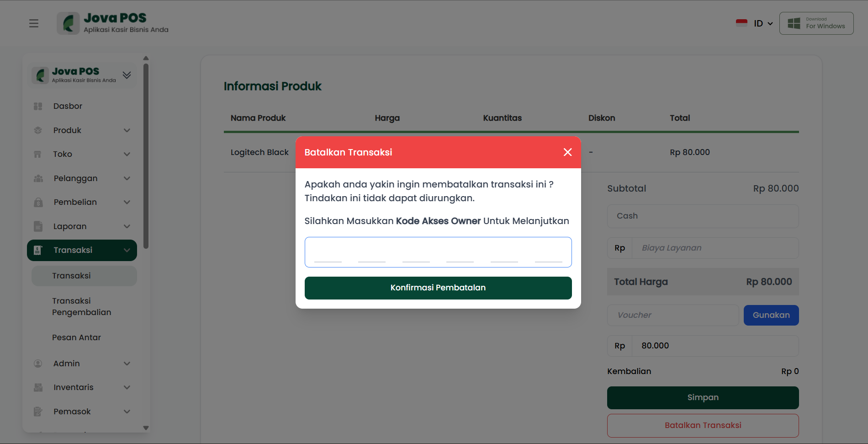Close the Batalkan Transaksi dialog

click(x=567, y=152)
